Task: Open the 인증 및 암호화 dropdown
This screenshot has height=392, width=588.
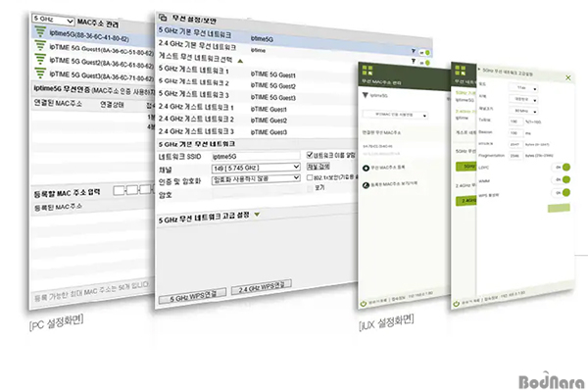Action: tap(256, 178)
